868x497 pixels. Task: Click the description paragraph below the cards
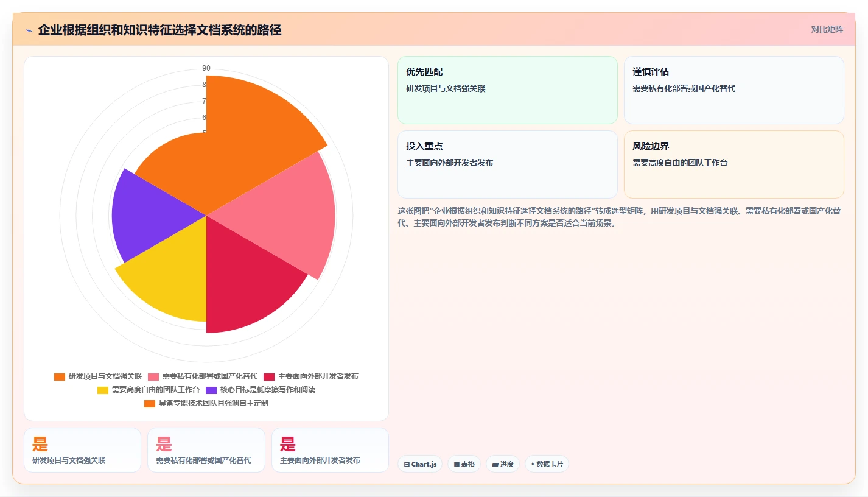620,217
